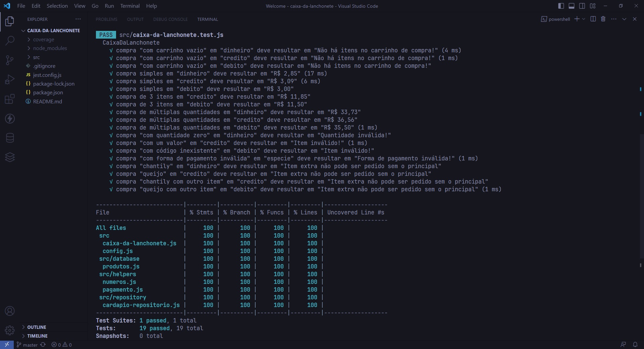Synchronize changes via status bar sync icon
This screenshot has width=644, height=349.
tap(43, 345)
